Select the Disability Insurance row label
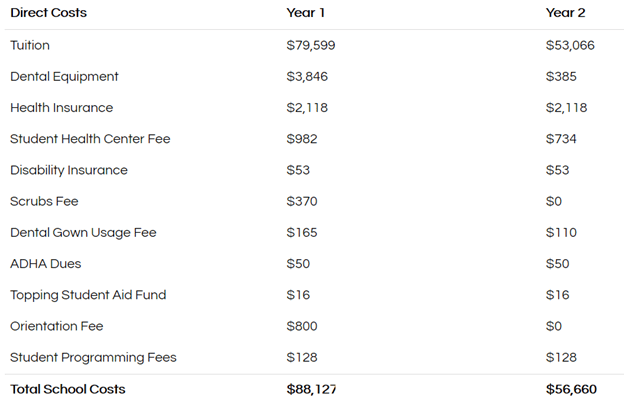The width and height of the screenshot is (624, 401). pyautogui.click(x=69, y=170)
